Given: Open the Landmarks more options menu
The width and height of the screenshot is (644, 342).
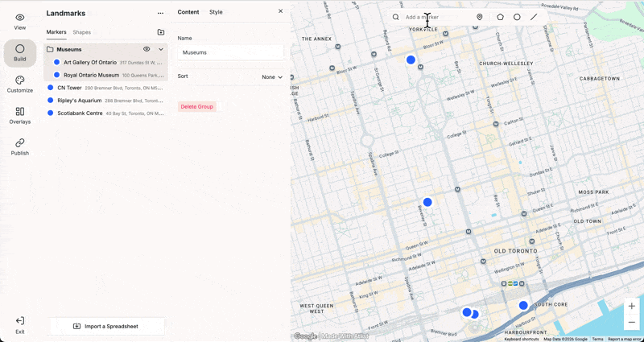Looking at the screenshot, I should [160, 13].
